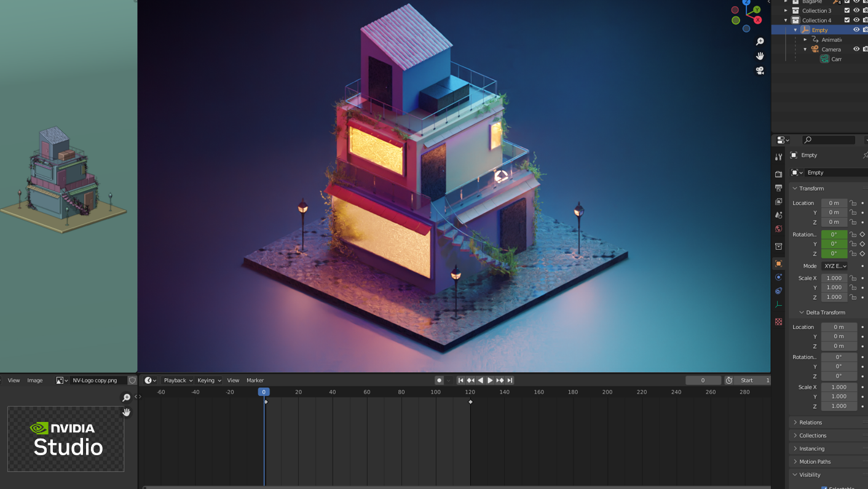The image size is (868, 489).
Task: Hide Collection 3 with eye icon
Action: (856, 10)
